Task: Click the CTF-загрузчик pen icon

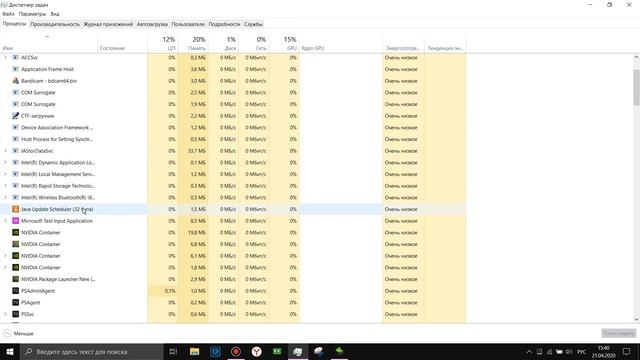Action: 16,116
